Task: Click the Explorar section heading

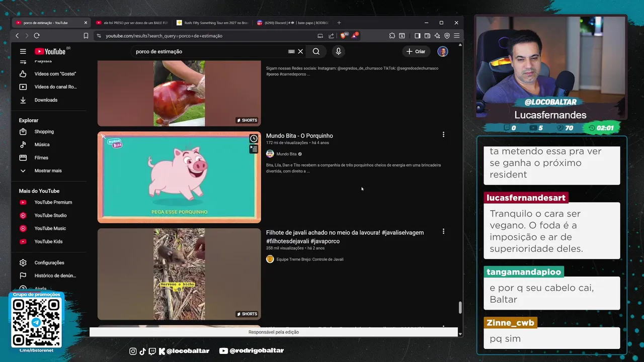Action: pyautogui.click(x=29, y=120)
